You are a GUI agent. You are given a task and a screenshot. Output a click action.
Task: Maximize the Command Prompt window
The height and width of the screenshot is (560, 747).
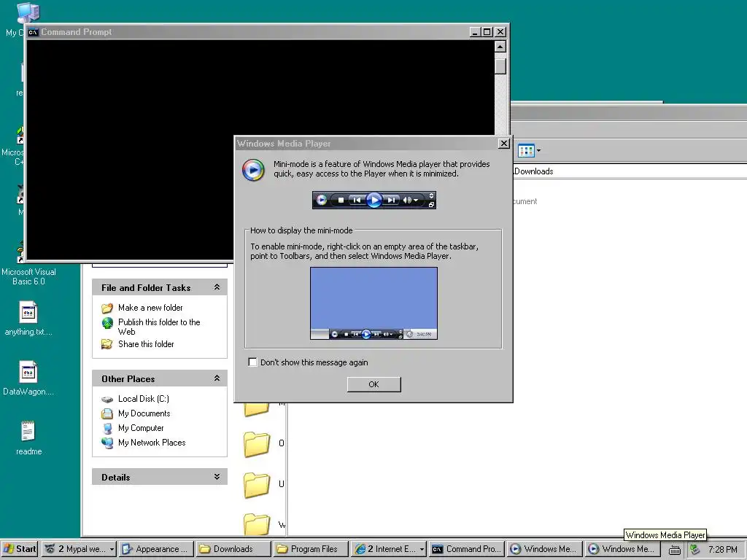[487, 32]
